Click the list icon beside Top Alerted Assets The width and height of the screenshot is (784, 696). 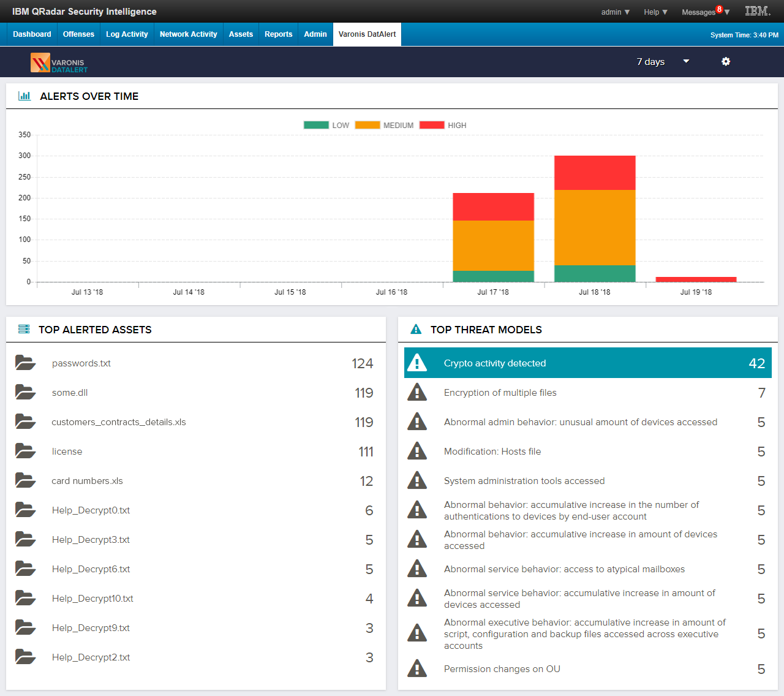coord(23,329)
